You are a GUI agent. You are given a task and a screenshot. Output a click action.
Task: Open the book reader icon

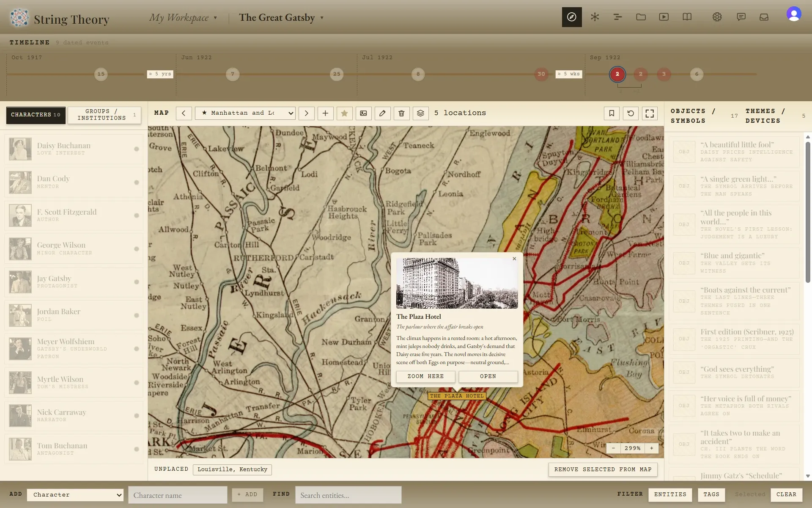coord(687,17)
